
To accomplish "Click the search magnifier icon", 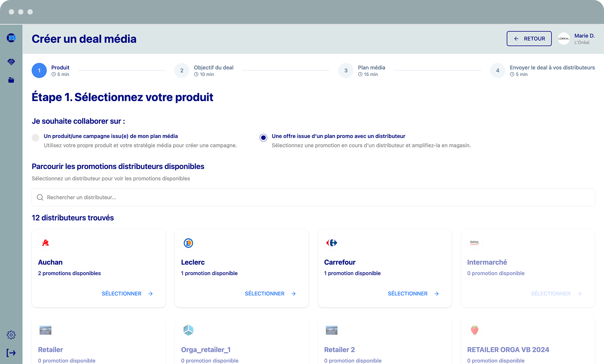I will pyautogui.click(x=40, y=198).
